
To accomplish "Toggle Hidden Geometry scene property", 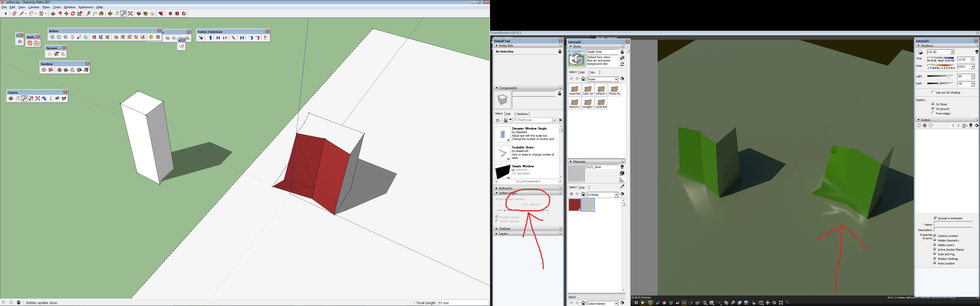I will click(x=935, y=240).
